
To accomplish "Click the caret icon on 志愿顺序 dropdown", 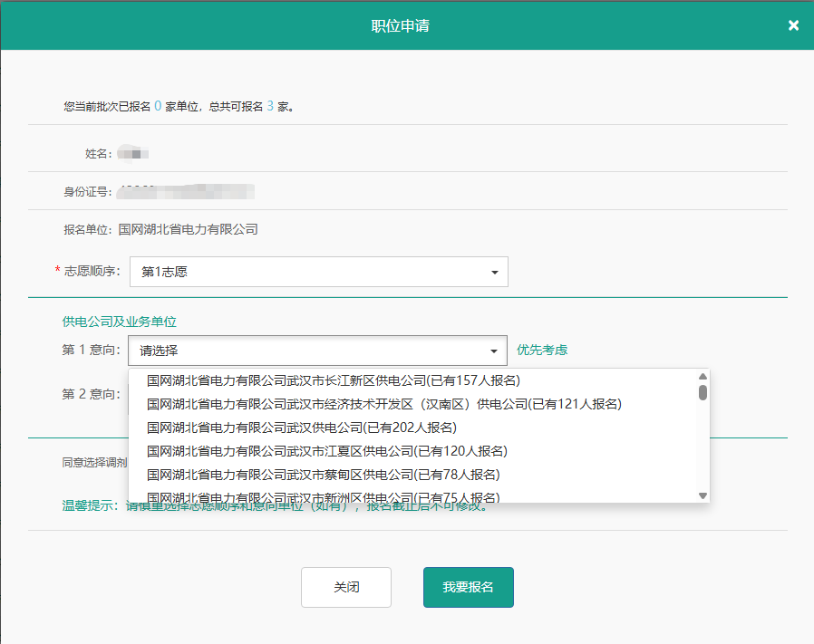I will [494, 271].
